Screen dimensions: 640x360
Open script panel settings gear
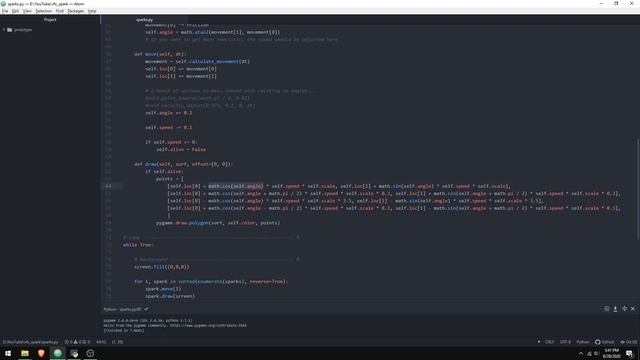click(x=624, y=309)
